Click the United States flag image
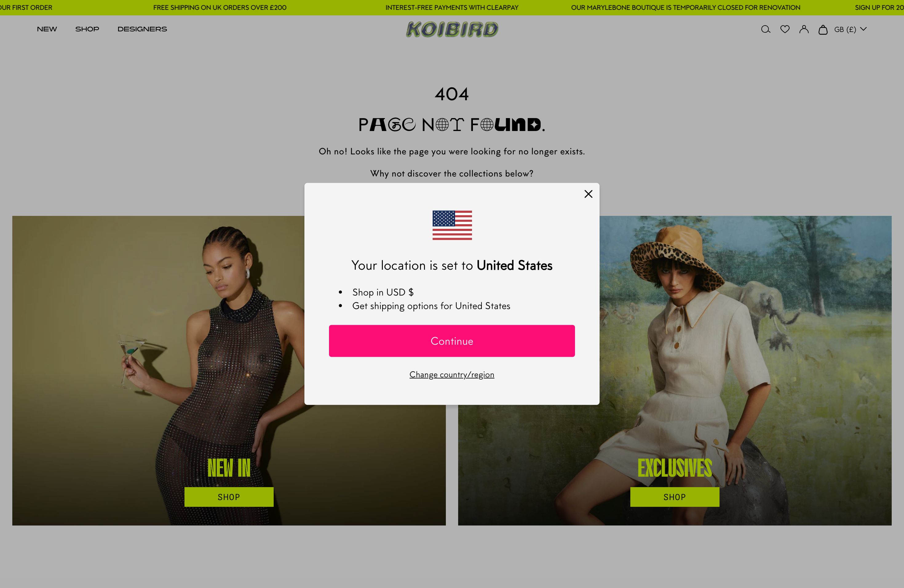 point(452,225)
